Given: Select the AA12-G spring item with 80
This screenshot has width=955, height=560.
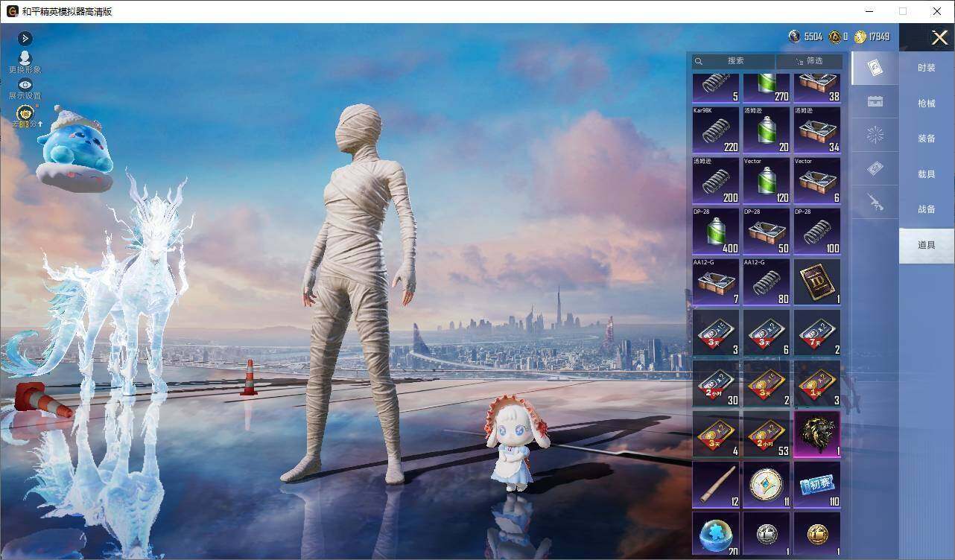Looking at the screenshot, I should pyautogui.click(x=767, y=281).
